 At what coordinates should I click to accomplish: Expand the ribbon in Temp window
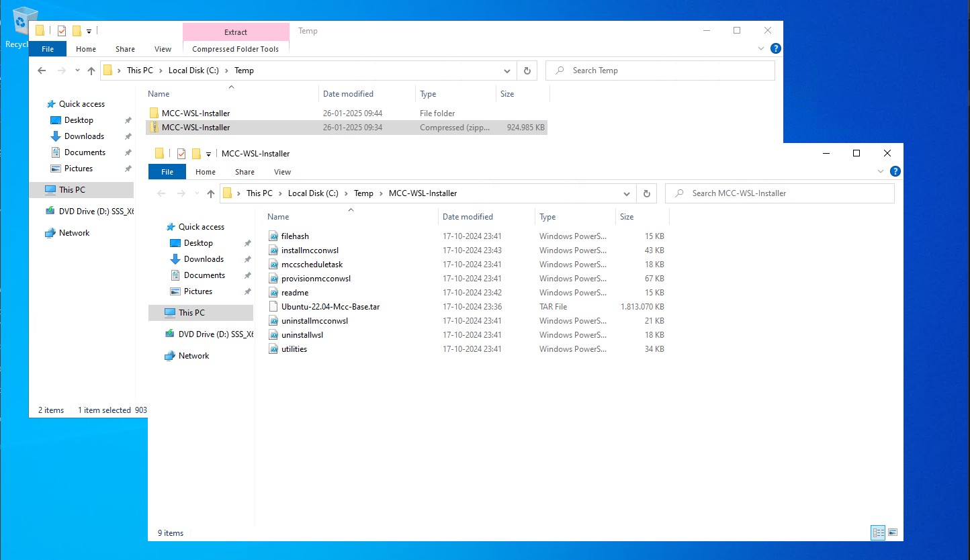[x=761, y=49]
